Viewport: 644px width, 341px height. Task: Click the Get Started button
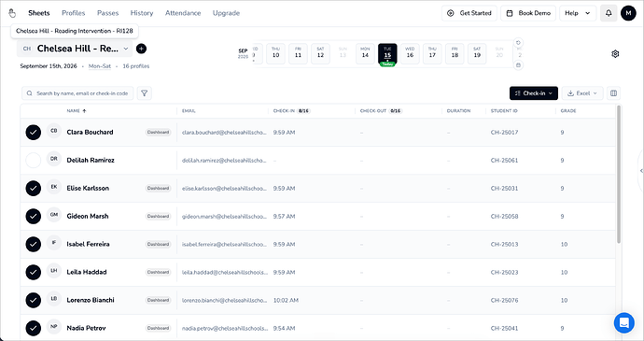[x=469, y=13]
